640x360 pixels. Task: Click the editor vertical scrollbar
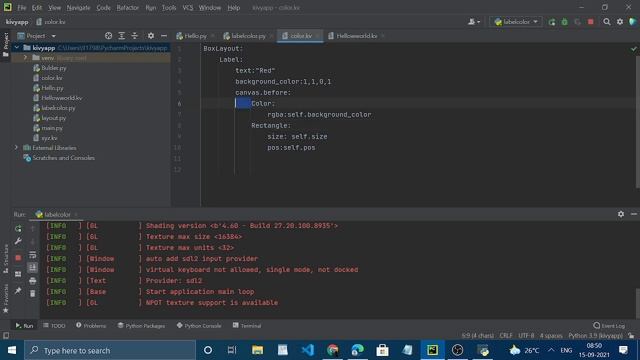[x=637, y=122]
